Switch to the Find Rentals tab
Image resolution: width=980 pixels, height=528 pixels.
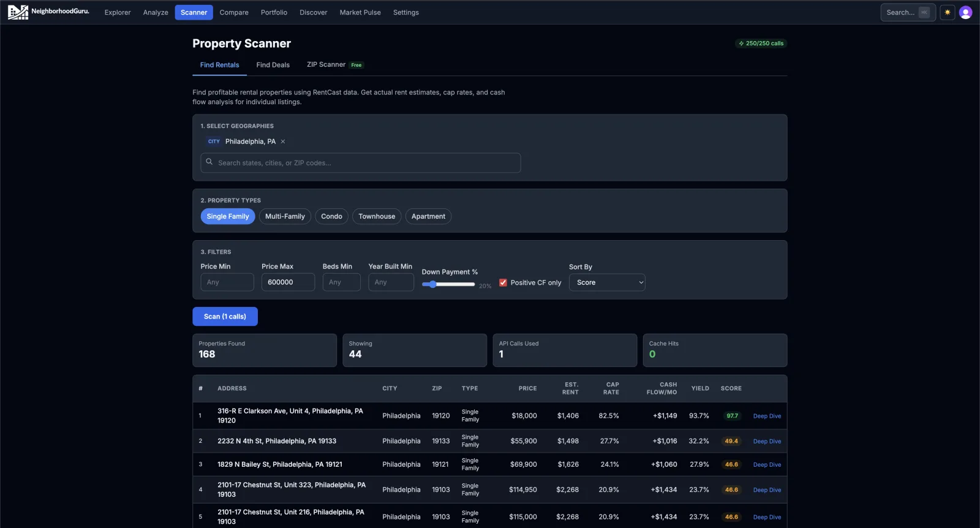click(x=219, y=65)
